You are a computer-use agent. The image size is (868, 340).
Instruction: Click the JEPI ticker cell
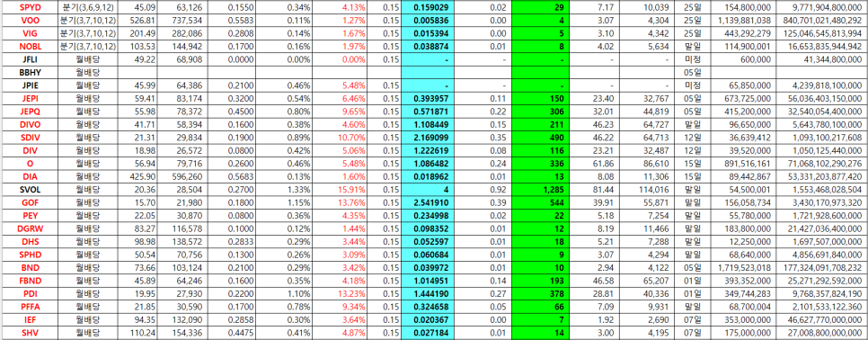(30, 99)
